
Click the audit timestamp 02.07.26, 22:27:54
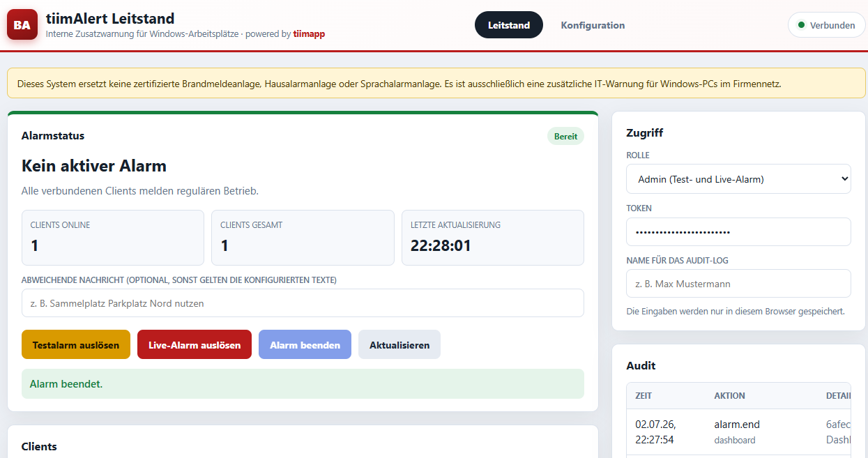pyautogui.click(x=655, y=432)
